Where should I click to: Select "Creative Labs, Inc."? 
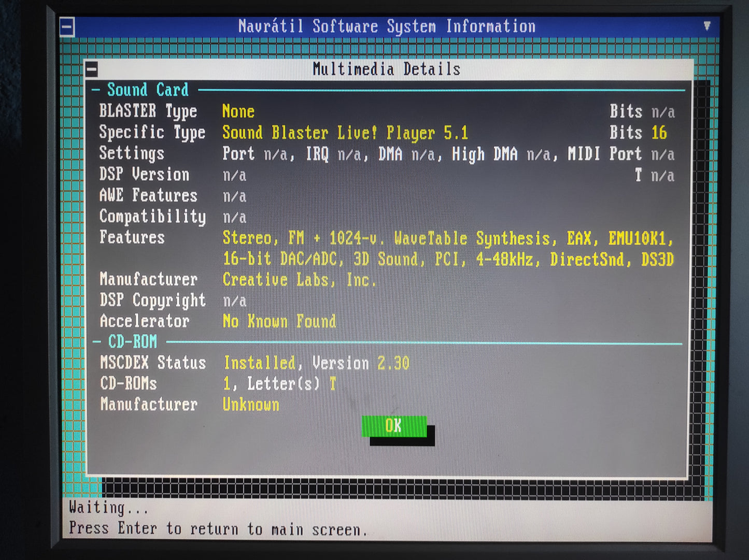pyautogui.click(x=299, y=280)
